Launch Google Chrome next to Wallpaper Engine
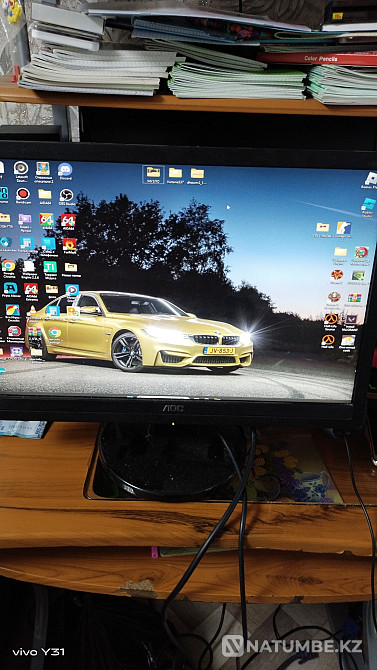Viewport: 377px width, 670px height. click(x=8, y=267)
